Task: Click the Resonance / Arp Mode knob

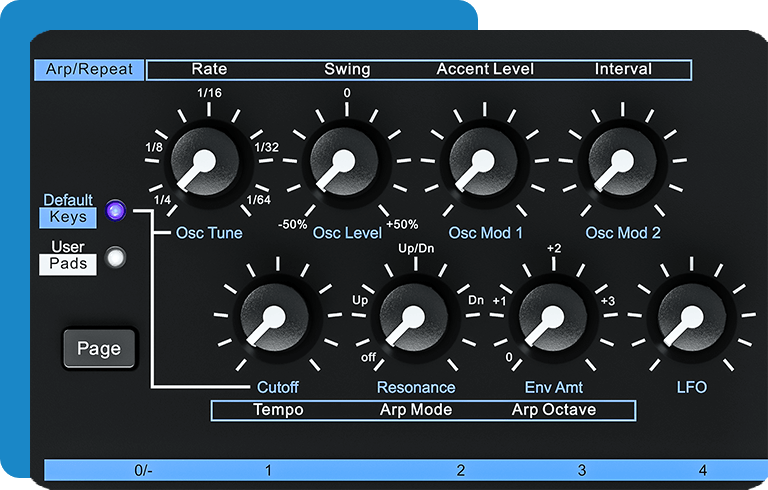Action: (416, 318)
